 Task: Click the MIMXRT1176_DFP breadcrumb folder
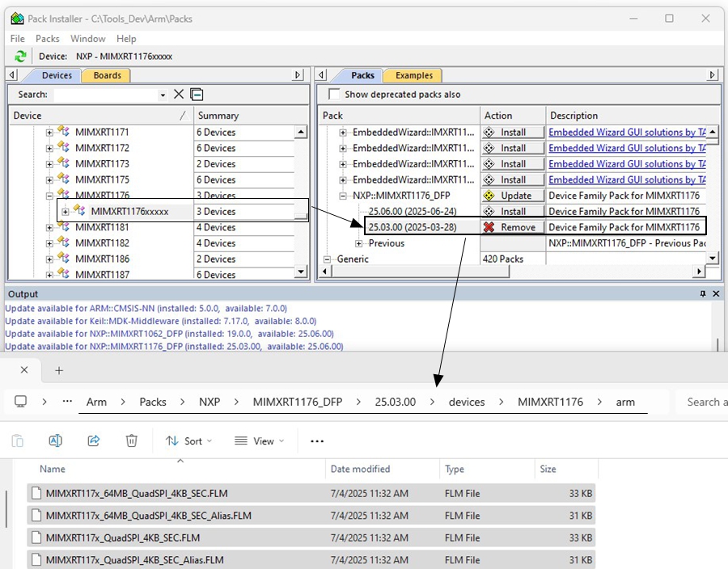(x=297, y=402)
